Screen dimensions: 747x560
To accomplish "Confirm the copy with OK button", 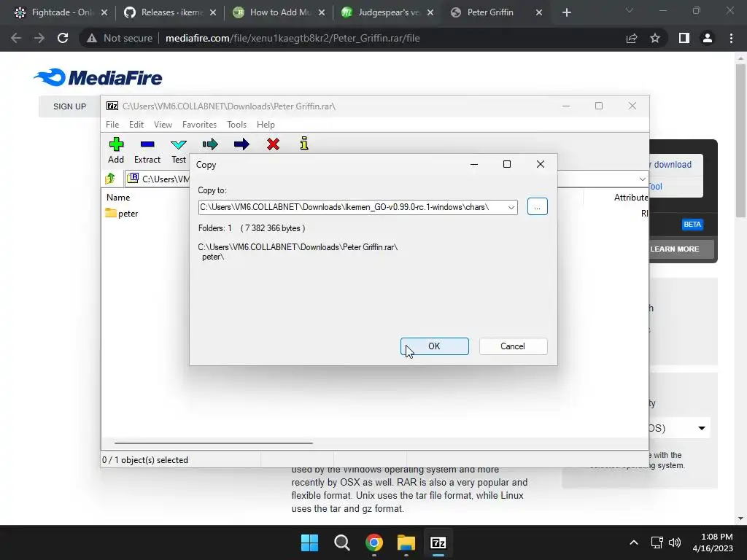I will [435, 346].
